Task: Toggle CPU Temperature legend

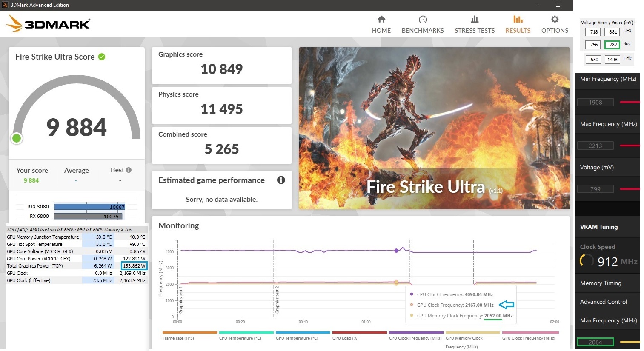Action: point(246,336)
